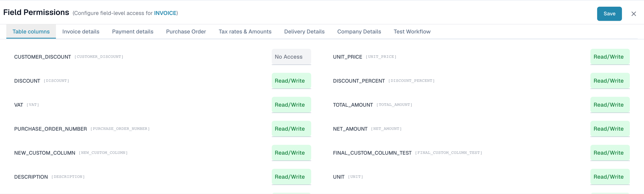The height and width of the screenshot is (194, 644).
Task: Click the Field Permissions heading
Action: [x=36, y=12]
